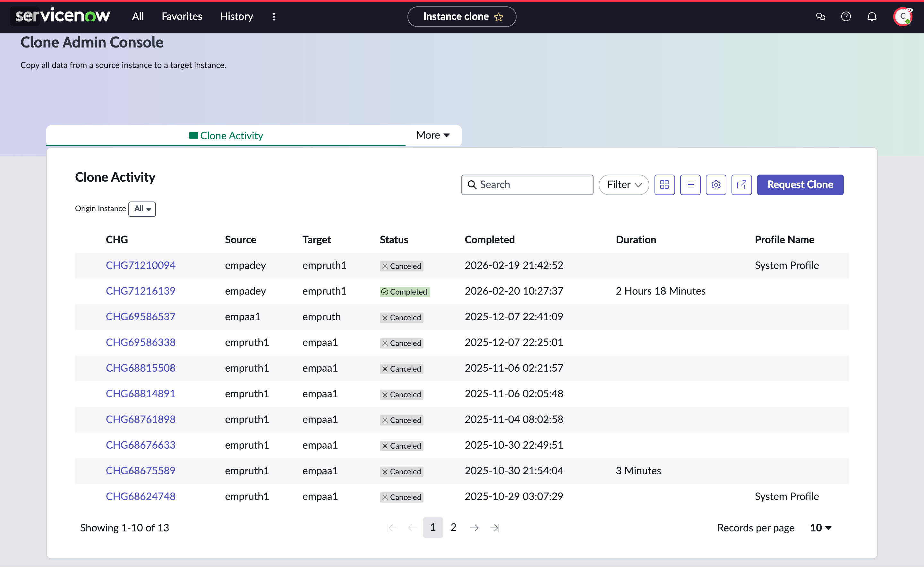The width and height of the screenshot is (924, 568).
Task: Open change record CHG68814891
Action: (141, 394)
